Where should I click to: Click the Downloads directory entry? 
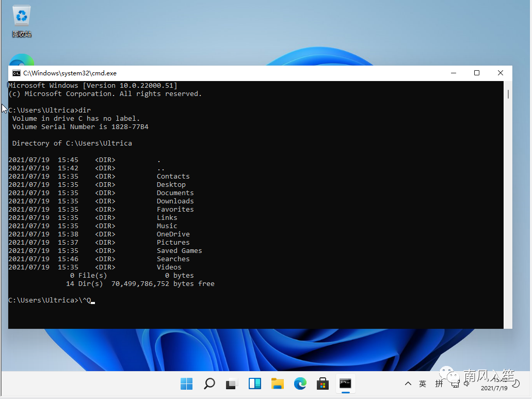point(175,201)
